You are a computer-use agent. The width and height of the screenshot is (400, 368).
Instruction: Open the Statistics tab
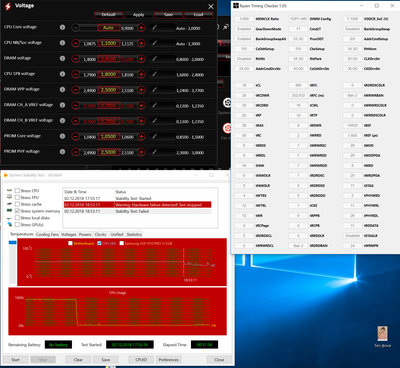click(134, 234)
